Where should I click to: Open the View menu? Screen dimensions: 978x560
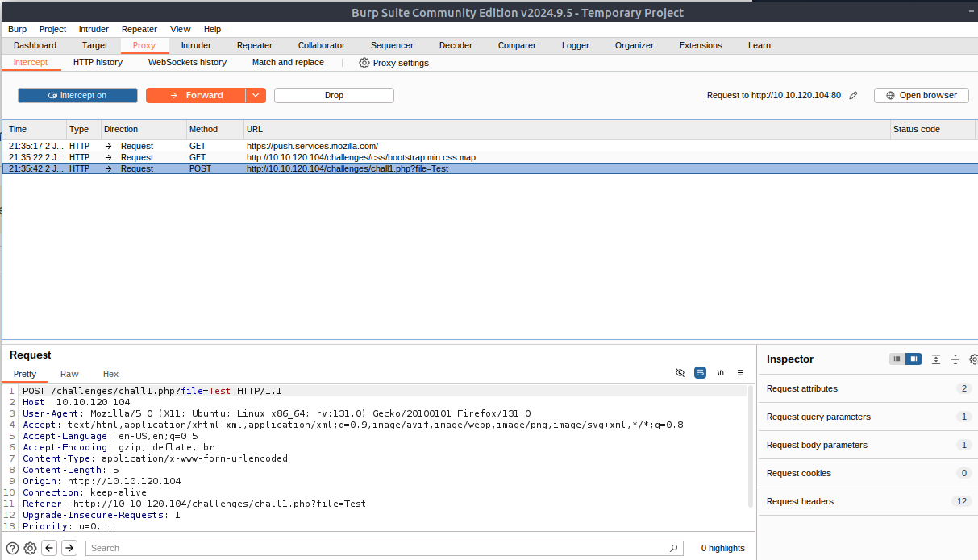click(x=181, y=29)
